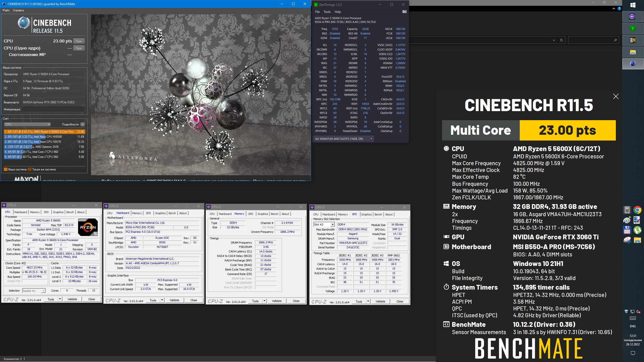
Task: Click Validate in the CPU-Z Memory window
Action: pos(277,301)
